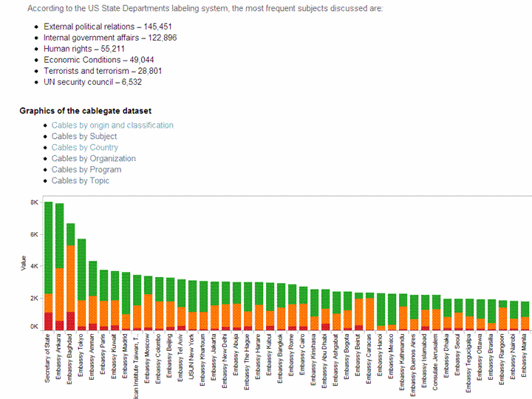Image resolution: width=532 pixels, height=399 pixels.
Task: Click red segment of Secretary of State bar
Action: point(48,321)
